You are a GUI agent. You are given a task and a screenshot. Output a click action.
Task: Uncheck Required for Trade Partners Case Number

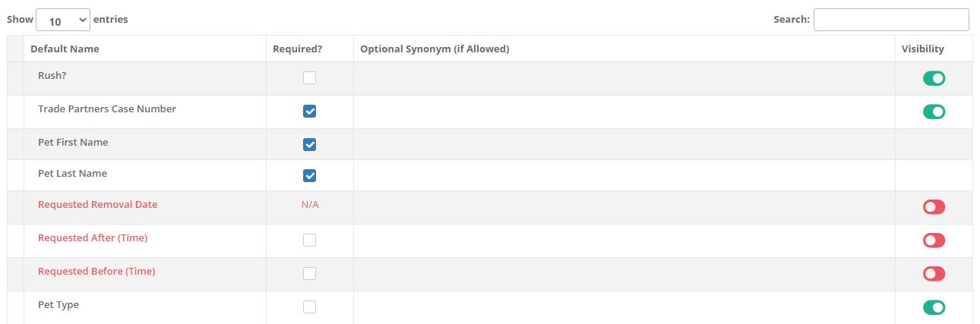point(309,112)
